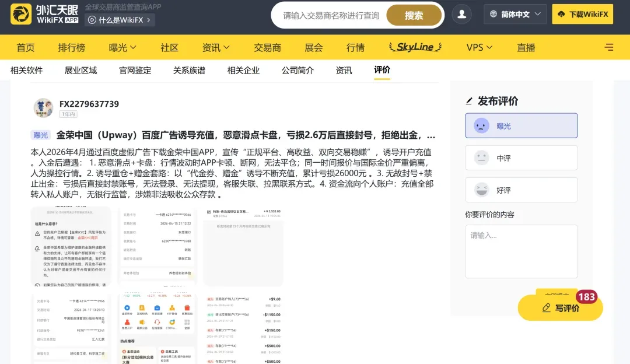
Task: Open the 简体中文 language dropdown
Action: click(x=516, y=14)
